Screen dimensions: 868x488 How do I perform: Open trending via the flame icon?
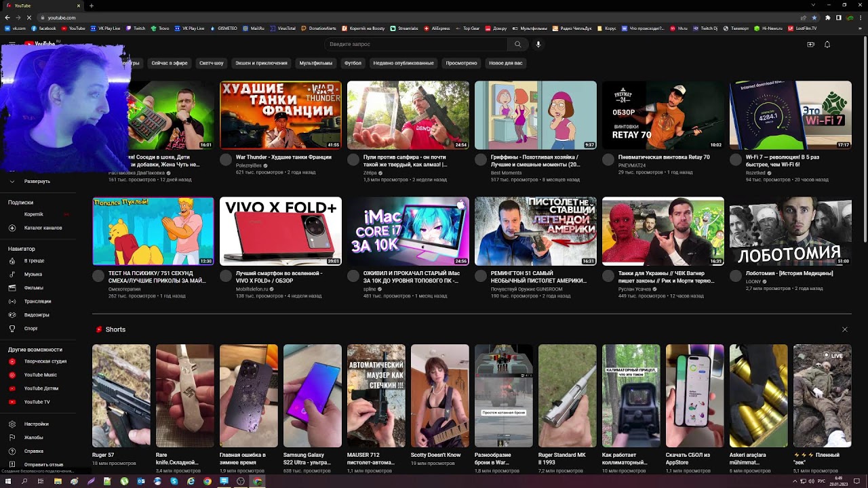(12, 261)
